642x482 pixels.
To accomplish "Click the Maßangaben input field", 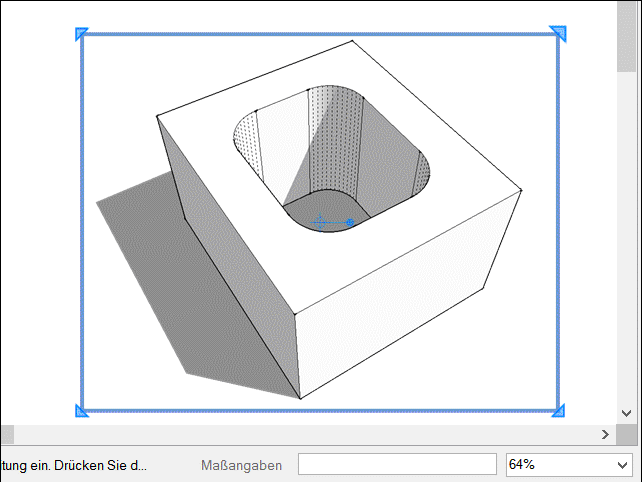I will tap(397, 464).
